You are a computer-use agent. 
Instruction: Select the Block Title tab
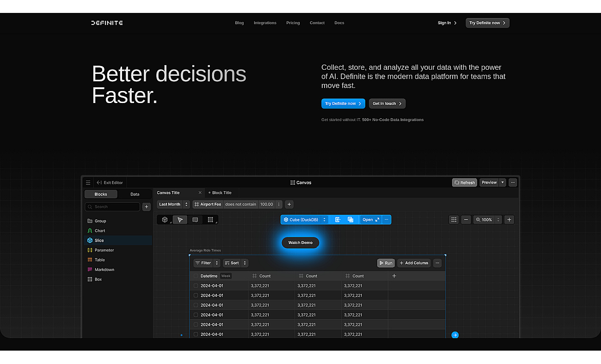[x=221, y=193]
